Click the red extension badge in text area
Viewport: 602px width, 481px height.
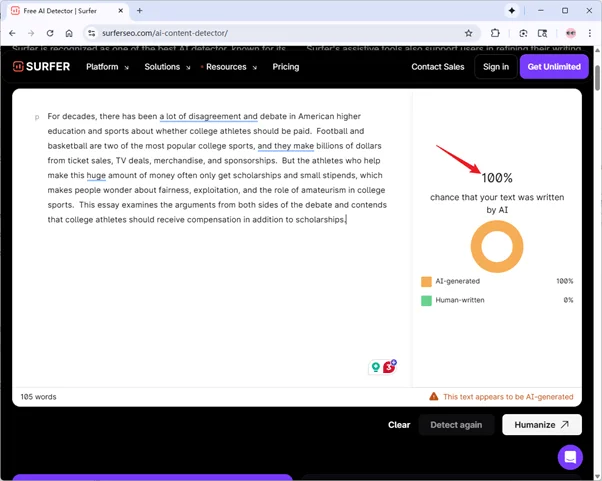coord(389,367)
